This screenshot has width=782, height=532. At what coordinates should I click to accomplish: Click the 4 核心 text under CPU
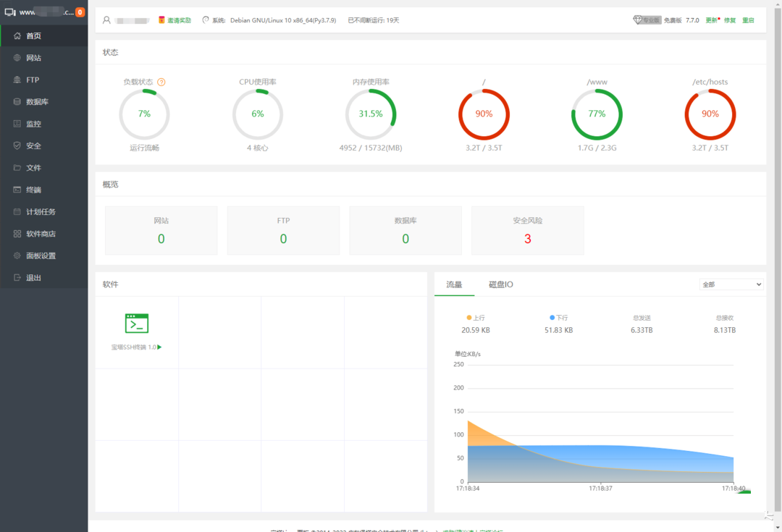257,148
